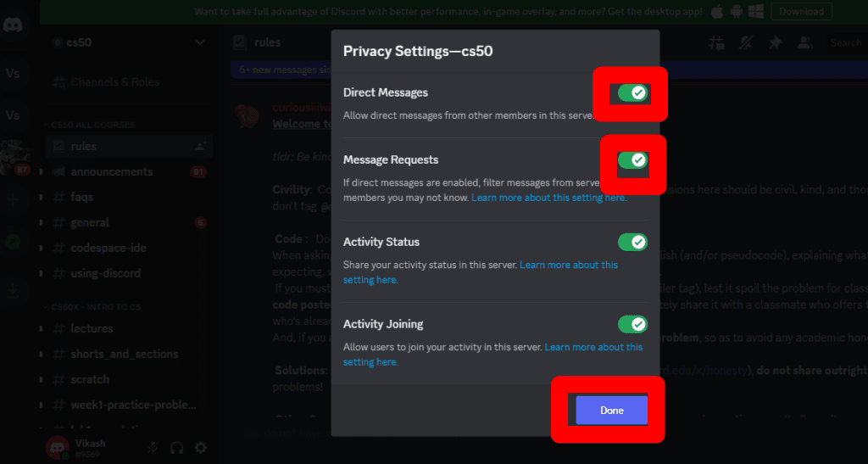The width and height of the screenshot is (868, 464).
Task: Disable the Activity Status switch
Action: click(x=632, y=242)
